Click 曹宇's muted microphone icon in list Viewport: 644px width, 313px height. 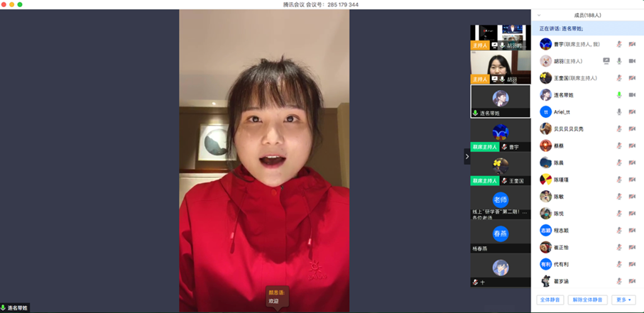pos(619,44)
